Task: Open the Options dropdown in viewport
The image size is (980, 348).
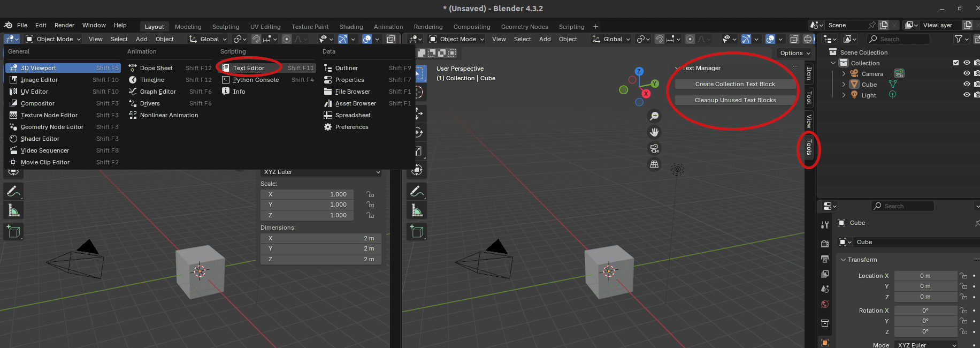Action: point(795,53)
